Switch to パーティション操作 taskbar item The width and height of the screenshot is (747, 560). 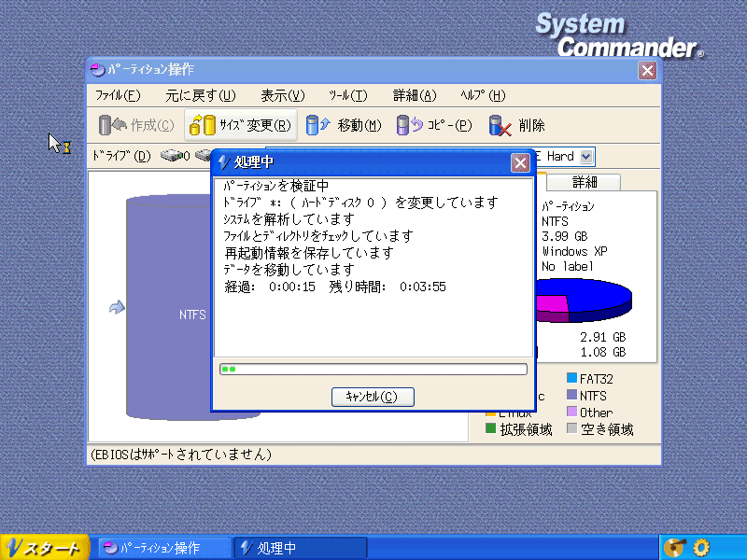[164, 548]
